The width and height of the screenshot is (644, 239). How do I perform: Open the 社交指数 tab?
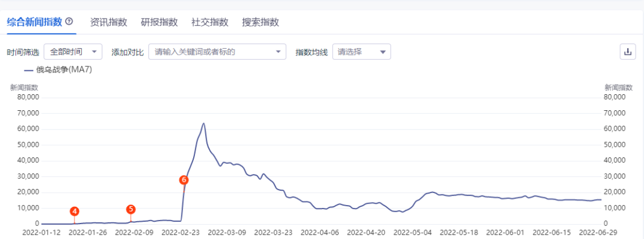pyautogui.click(x=210, y=22)
